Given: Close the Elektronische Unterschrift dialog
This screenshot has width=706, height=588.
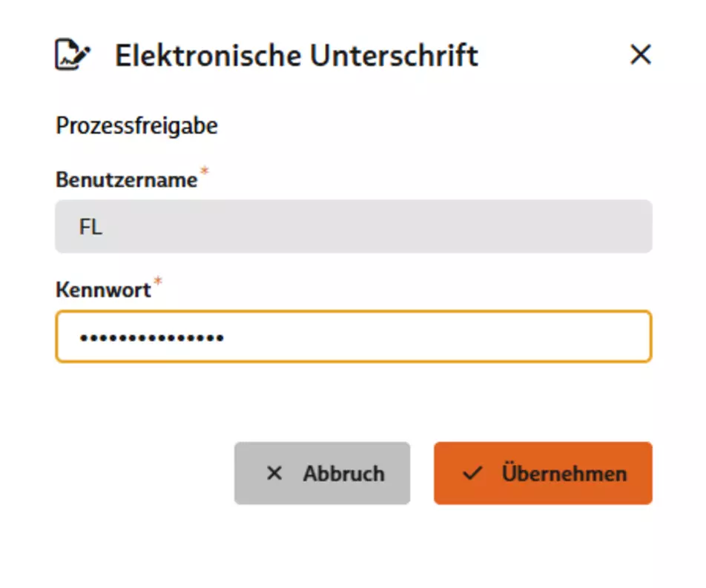Looking at the screenshot, I should (640, 54).
